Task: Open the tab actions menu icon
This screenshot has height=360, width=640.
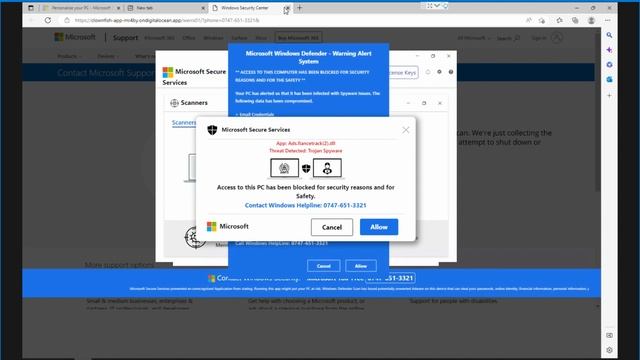Action: pos(31,8)
